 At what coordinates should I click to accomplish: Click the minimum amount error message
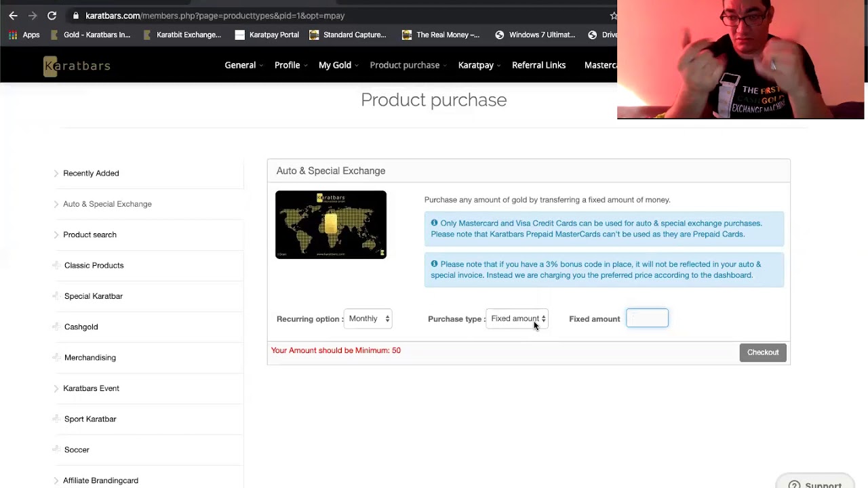point(336,350)
